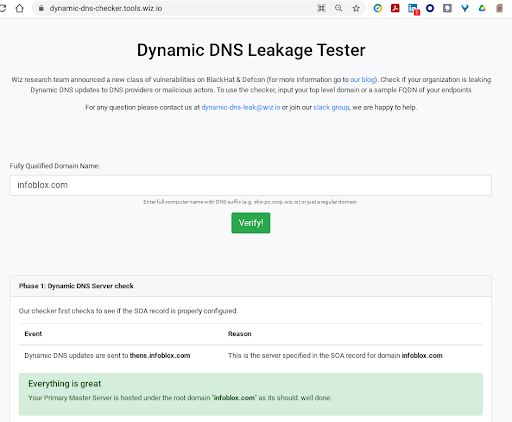
Task: Email dynamic-dns-leak@wiz.io link
Action: (x=241, y=107)
